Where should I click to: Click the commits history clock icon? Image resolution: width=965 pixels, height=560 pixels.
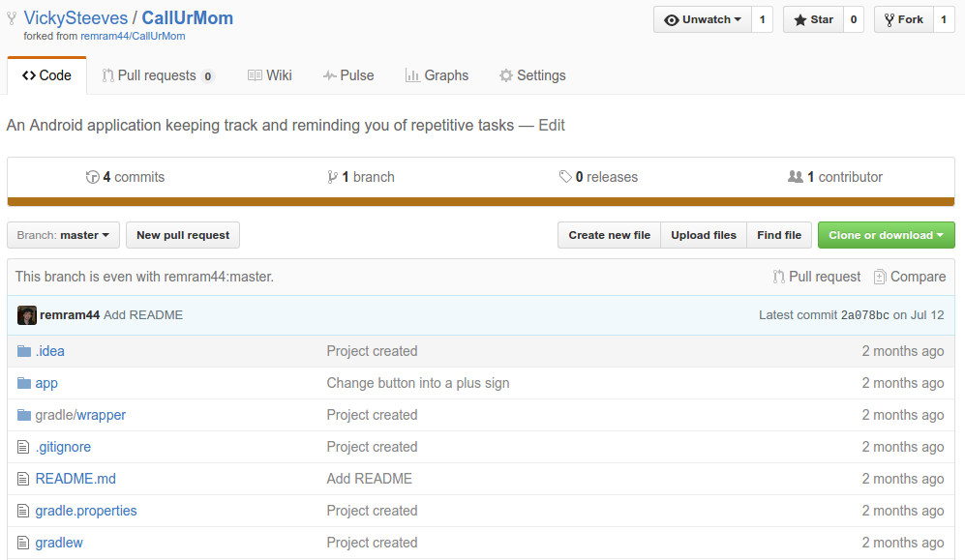(x=92, y=177)
